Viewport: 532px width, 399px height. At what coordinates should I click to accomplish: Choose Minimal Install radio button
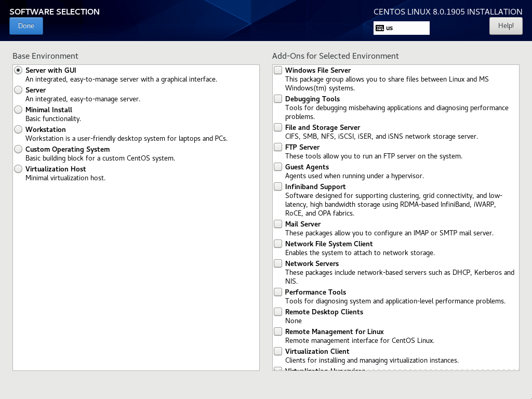tap(19, 110)
